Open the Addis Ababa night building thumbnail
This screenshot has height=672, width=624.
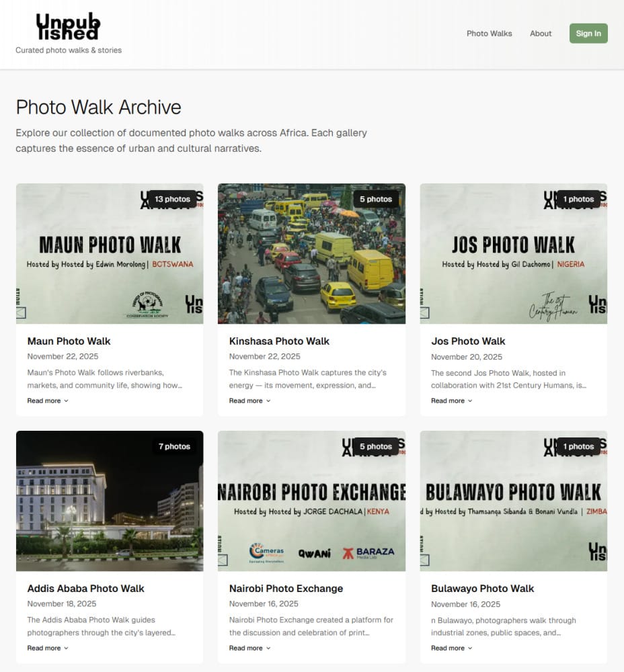110,501
